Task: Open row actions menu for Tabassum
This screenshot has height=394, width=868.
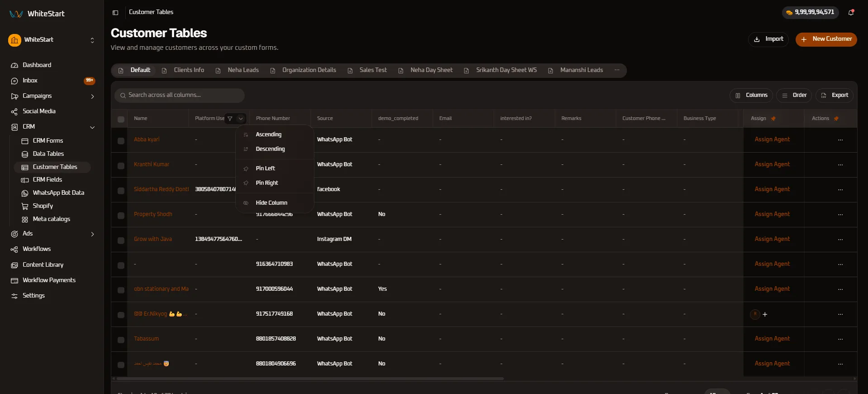Action: click(x=840, y=339)
